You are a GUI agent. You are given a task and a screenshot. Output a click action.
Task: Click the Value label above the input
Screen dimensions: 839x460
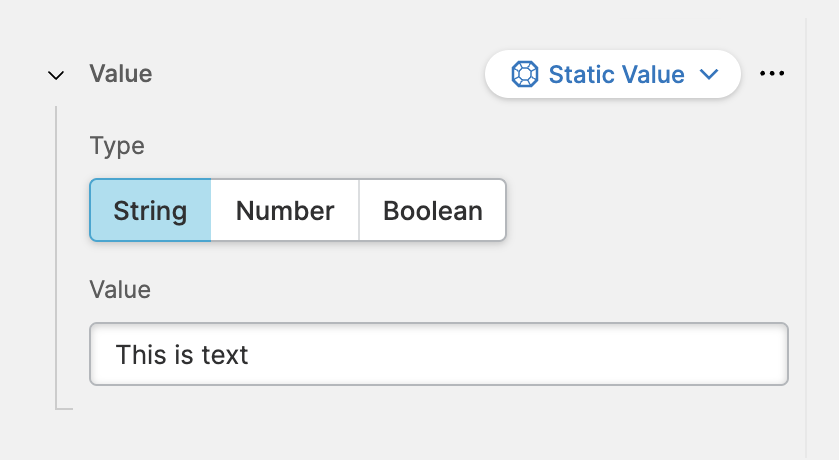point(120,290)
